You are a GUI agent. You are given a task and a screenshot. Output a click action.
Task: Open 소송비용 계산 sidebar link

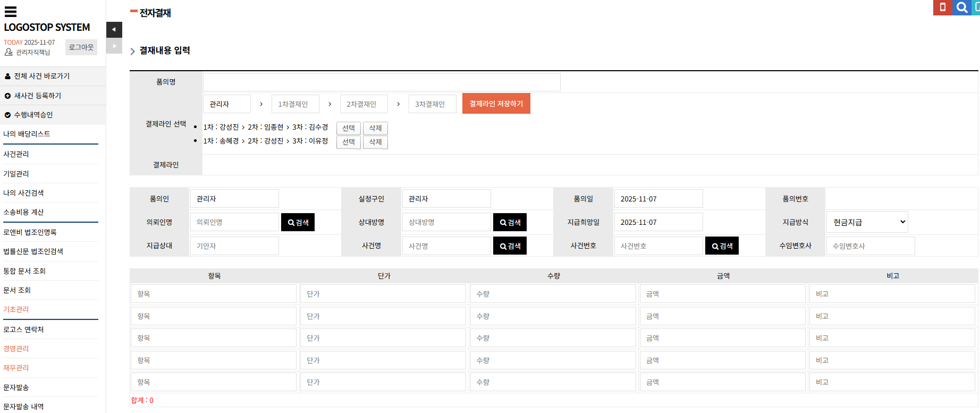[x=23, y=212]
